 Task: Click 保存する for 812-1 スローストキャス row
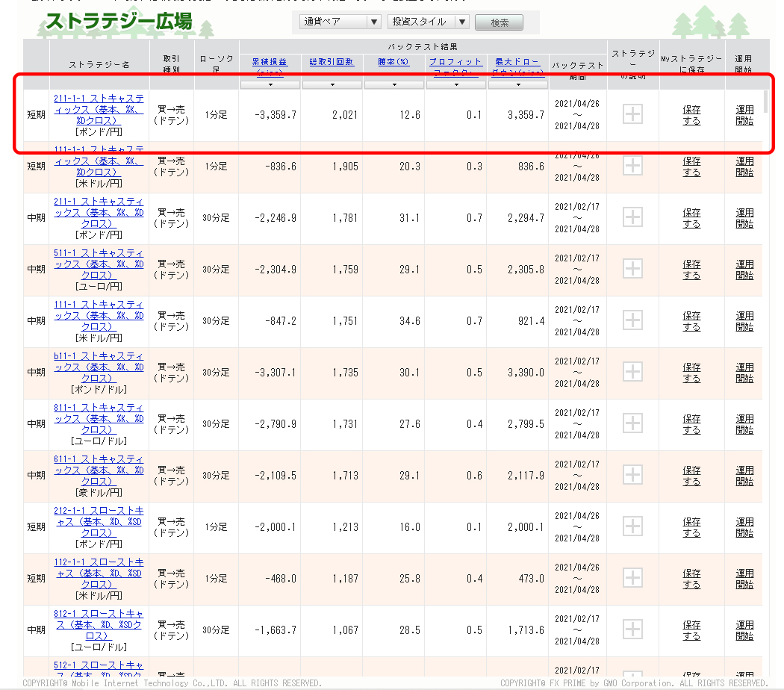691,630
